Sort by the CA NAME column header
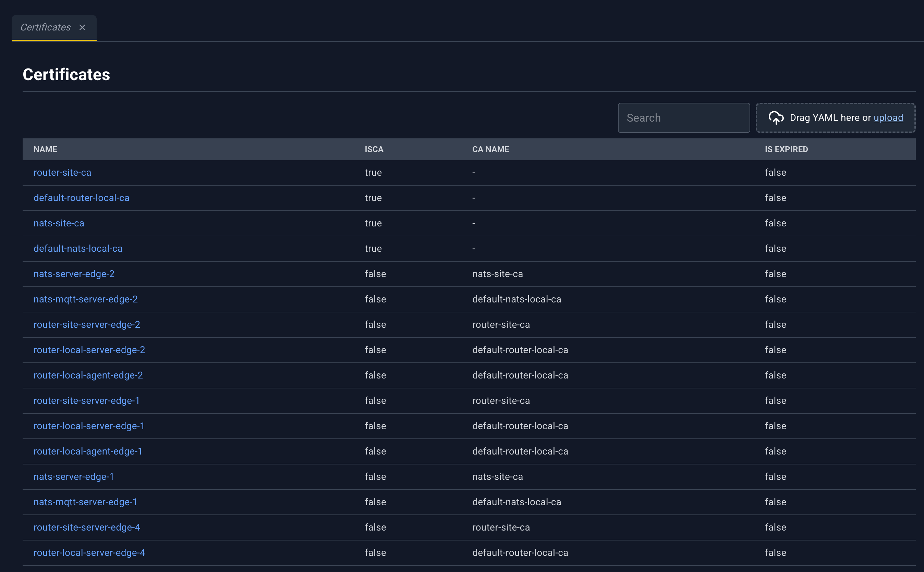 [490, 149]
